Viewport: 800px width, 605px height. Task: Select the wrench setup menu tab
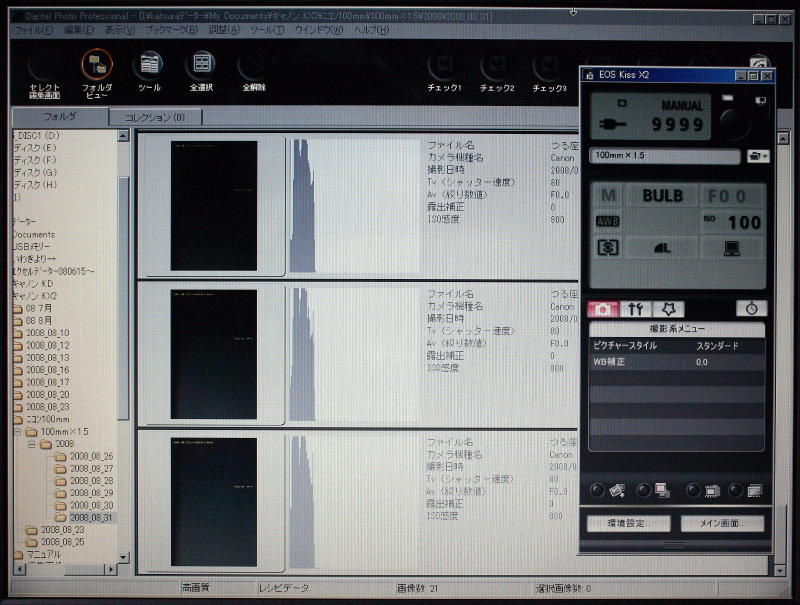pyautogui.click(x=635, y=309)
